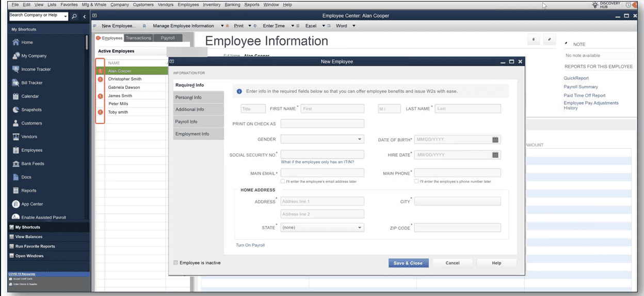Click the New Employee toolbar button
Screen dimensions: 644x296
(x=119, y=26)
